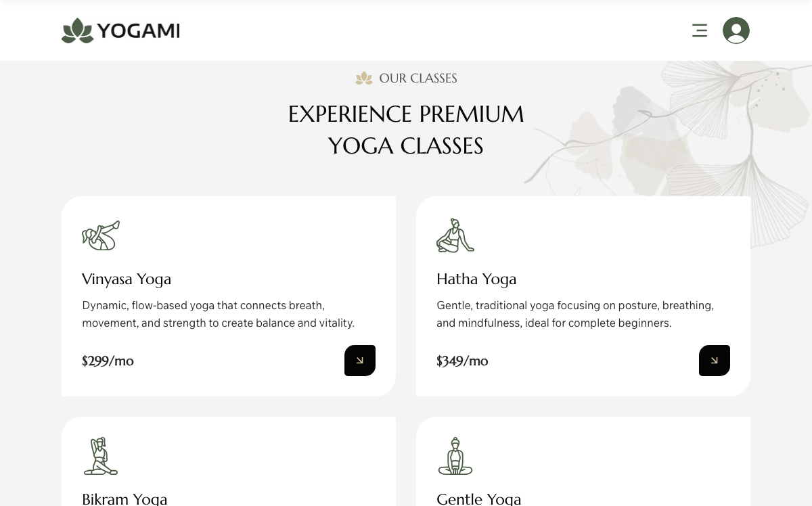Screen dimensions: 812x506
Task: Open the Hatha Yoga class title
Action: click(x=476, y=279)
